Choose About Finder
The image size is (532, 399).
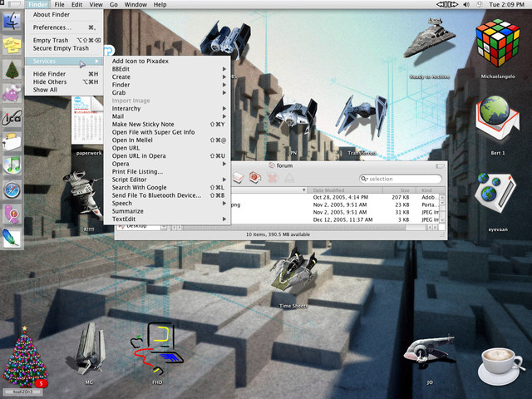(x=64, y=15)
